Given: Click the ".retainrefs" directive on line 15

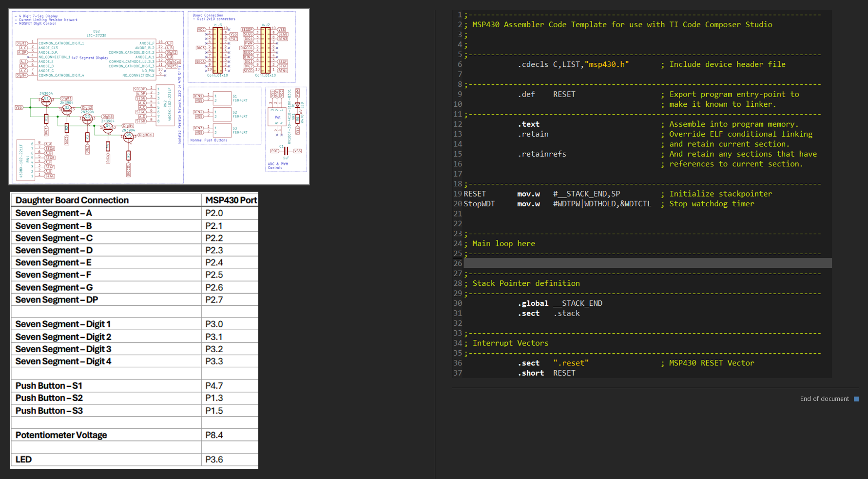Looking at the screenshot, I should (x=541, y=154).
